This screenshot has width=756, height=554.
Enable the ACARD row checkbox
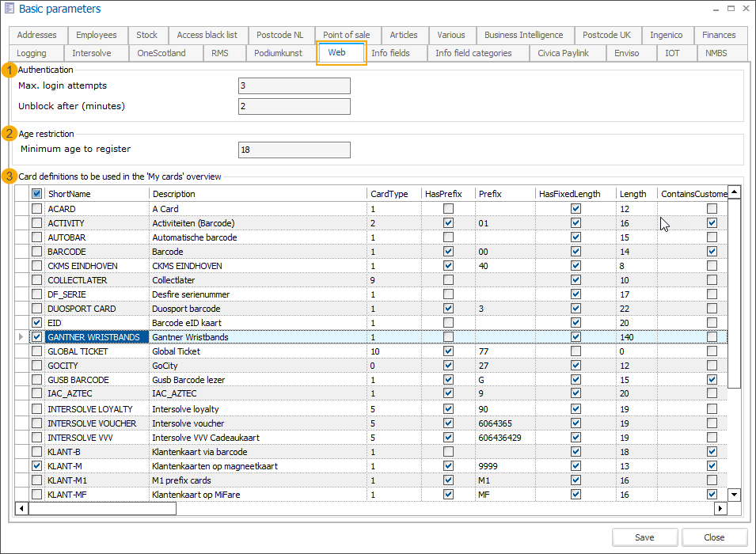pos(36,209)
